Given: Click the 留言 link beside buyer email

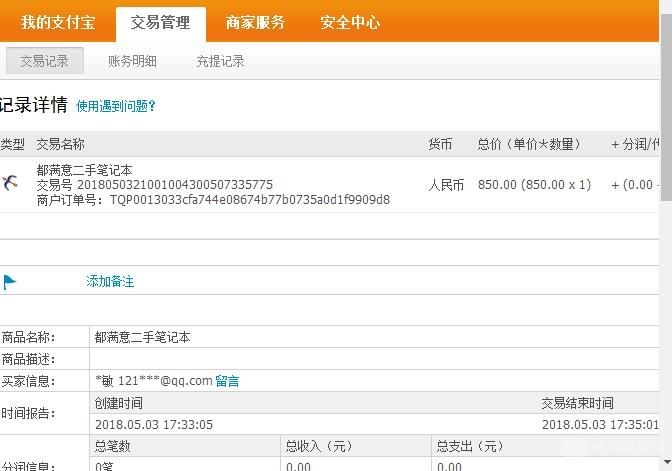Looking at the screenshot, I should pyautogui.click(x=227, y=381).
